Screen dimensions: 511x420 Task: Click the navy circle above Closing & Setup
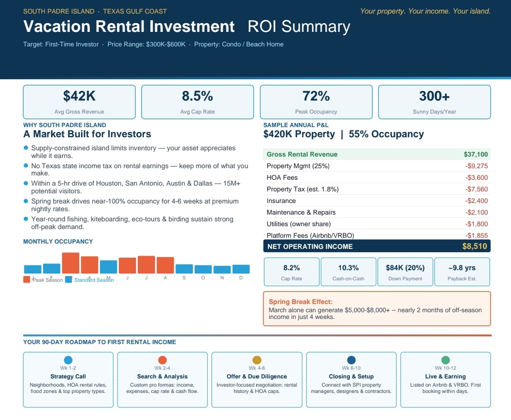click(351, 360)
